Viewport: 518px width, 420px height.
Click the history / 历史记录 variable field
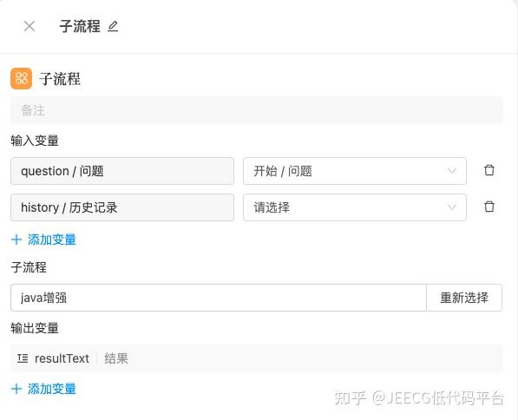click(x=122, y=207)
